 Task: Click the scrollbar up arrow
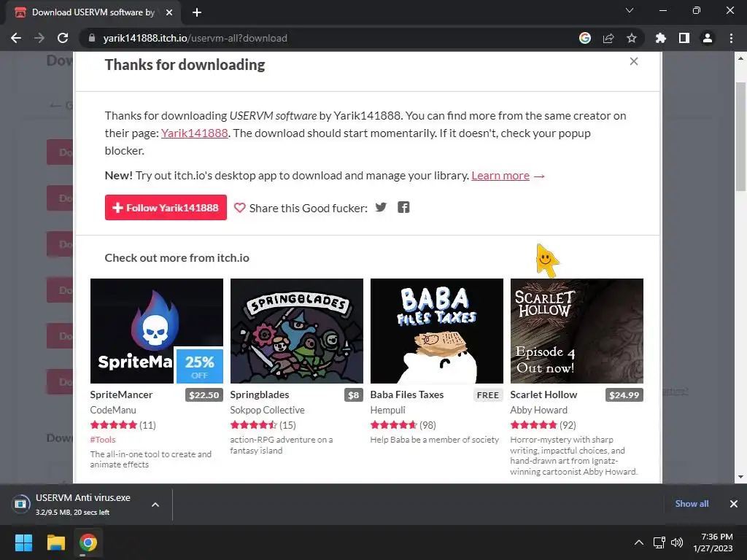[740, 58]
